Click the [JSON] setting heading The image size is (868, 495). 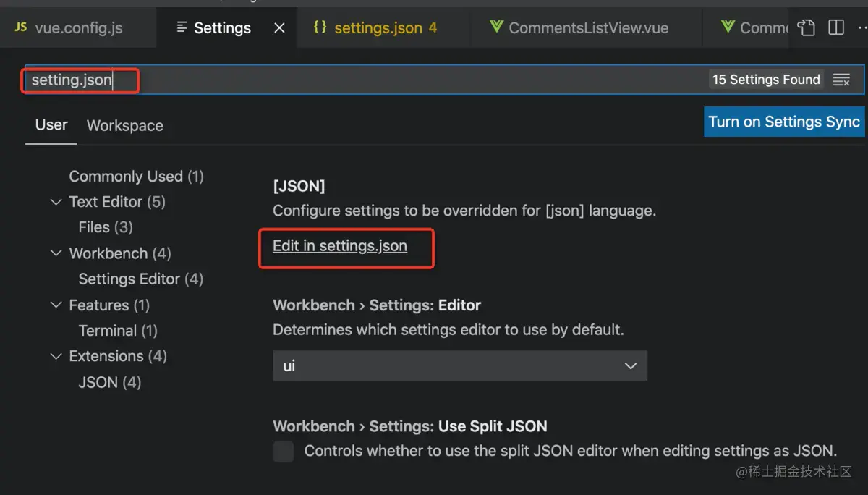point(299,186)
